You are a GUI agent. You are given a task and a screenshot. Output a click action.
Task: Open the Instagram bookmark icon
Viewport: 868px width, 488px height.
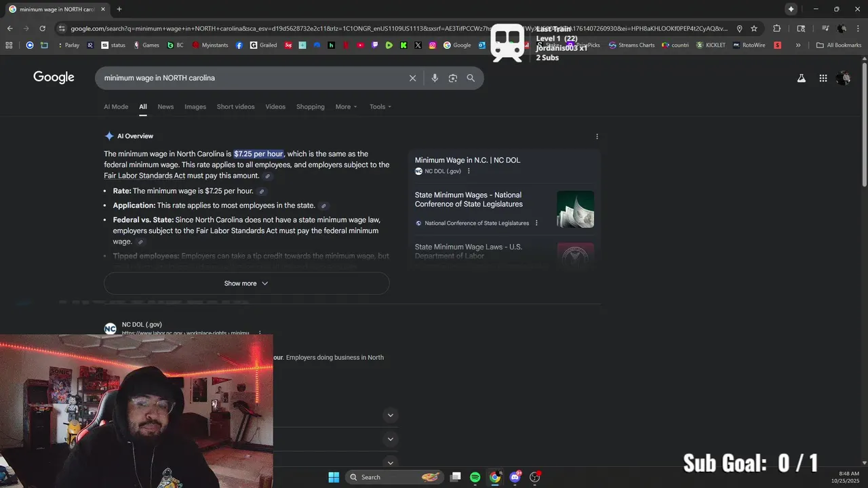[432, 45]
